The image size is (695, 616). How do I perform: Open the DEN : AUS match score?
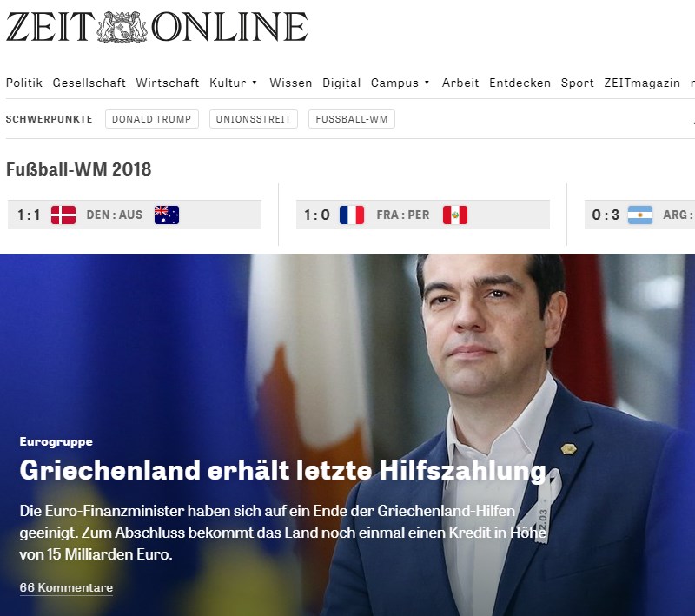coord(135,215)
